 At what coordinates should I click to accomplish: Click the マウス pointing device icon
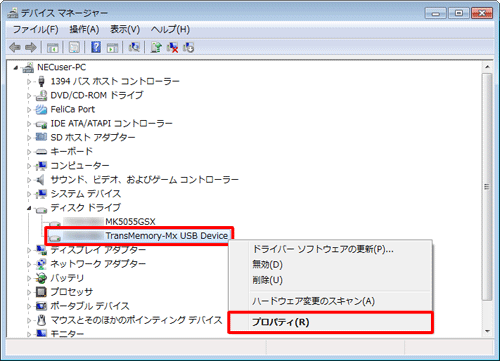tap(41, 320)
